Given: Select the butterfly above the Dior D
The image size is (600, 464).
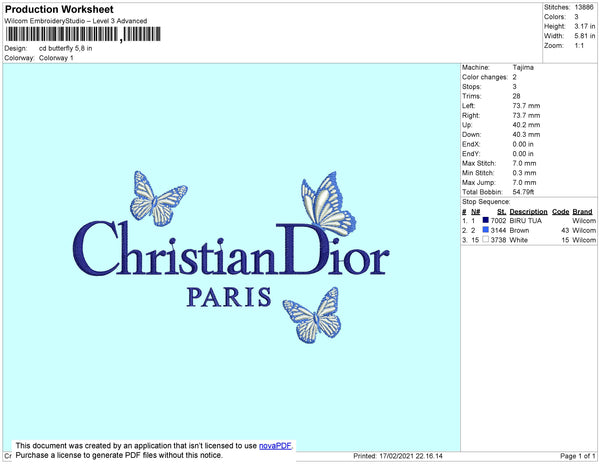Looking at the screenshot, I should tap(328, 204).
